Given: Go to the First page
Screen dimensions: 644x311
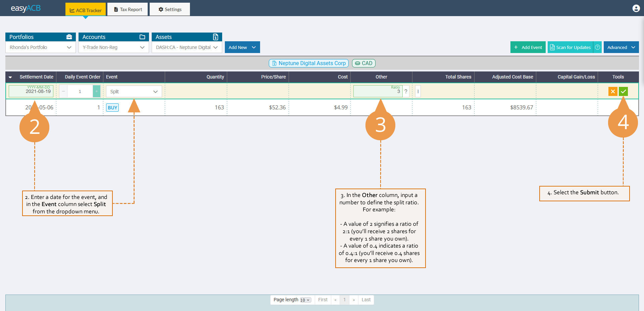Looking at the screenshot, I should tap(323, 300).
